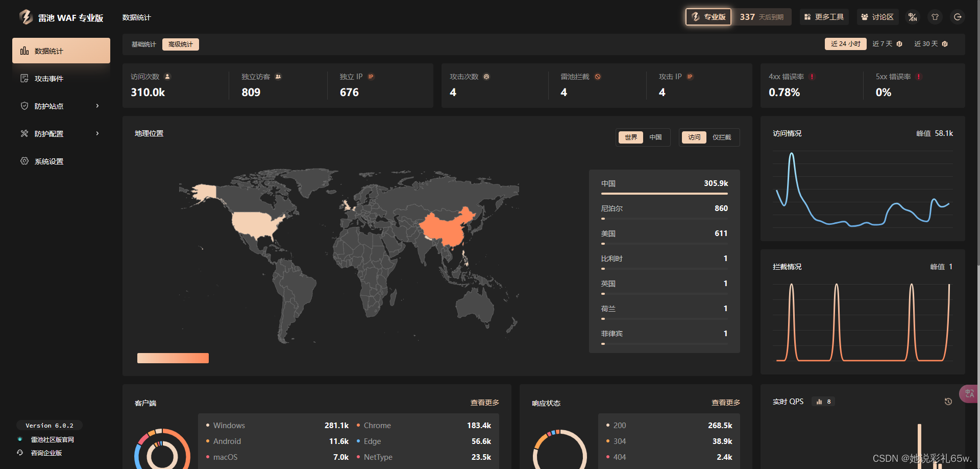Screen dimensions: 980x469
Task: Expand the 防护站点 submenu chevron
Action: (x=97, y=106)
